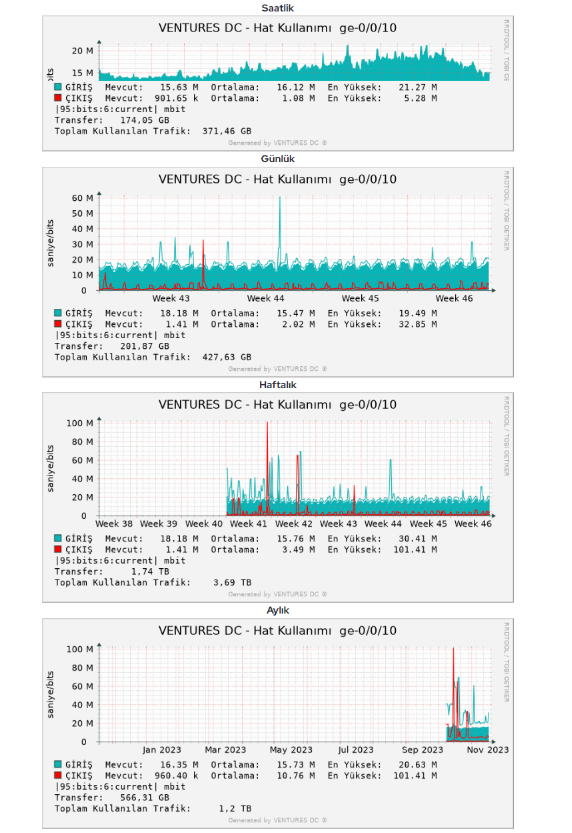Click the ÇIKIŞ Ortalama value '3.49 M'

(298, 550)
